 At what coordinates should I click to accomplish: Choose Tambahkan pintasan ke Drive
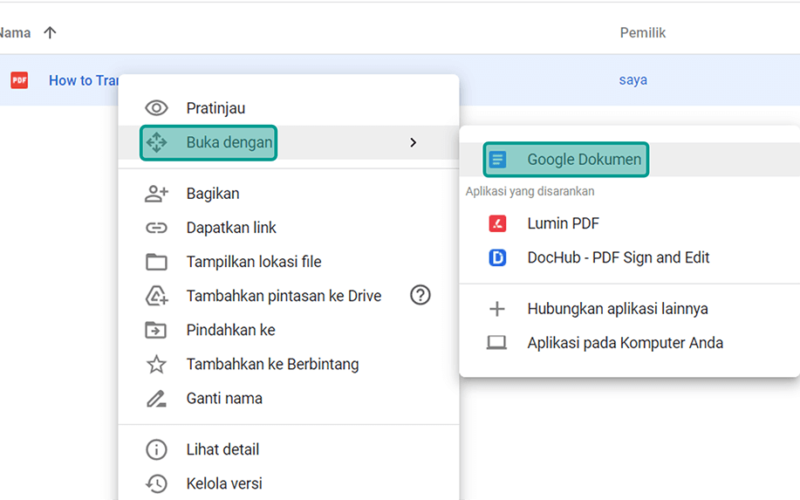pos(289,296)
